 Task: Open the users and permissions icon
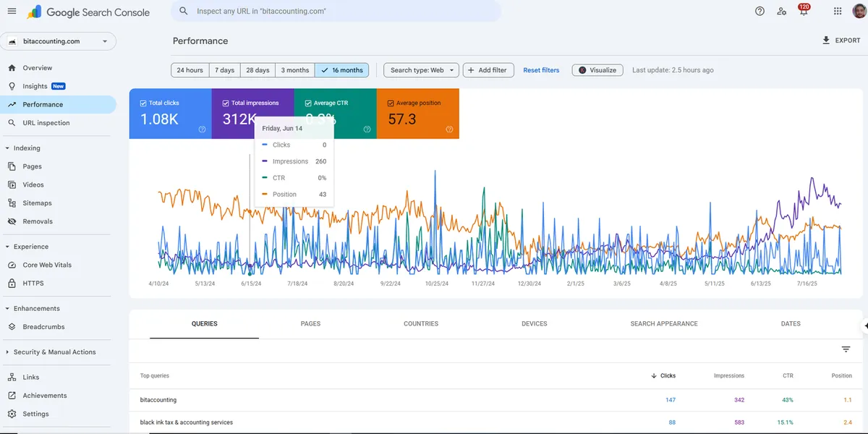(781, 12)
